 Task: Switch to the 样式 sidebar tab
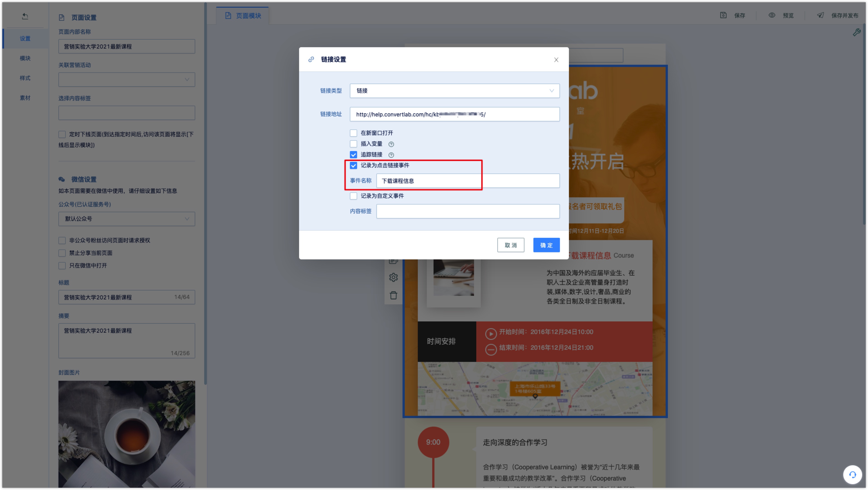click(x=25, y=78)
